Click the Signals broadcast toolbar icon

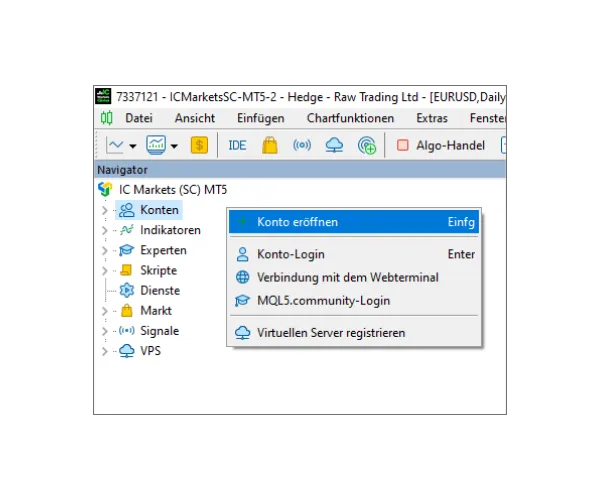301,145
